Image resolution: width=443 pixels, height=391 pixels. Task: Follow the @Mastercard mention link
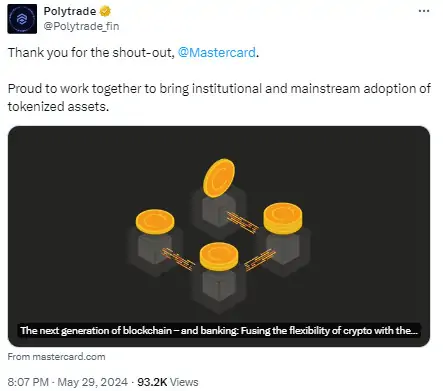[x=217, y=53]
